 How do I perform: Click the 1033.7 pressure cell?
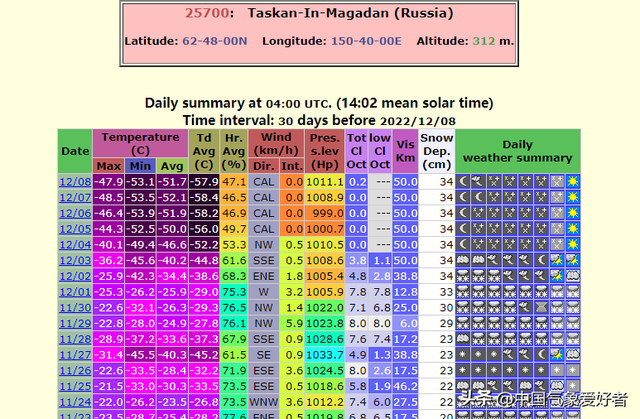click(x=324, y=355)
